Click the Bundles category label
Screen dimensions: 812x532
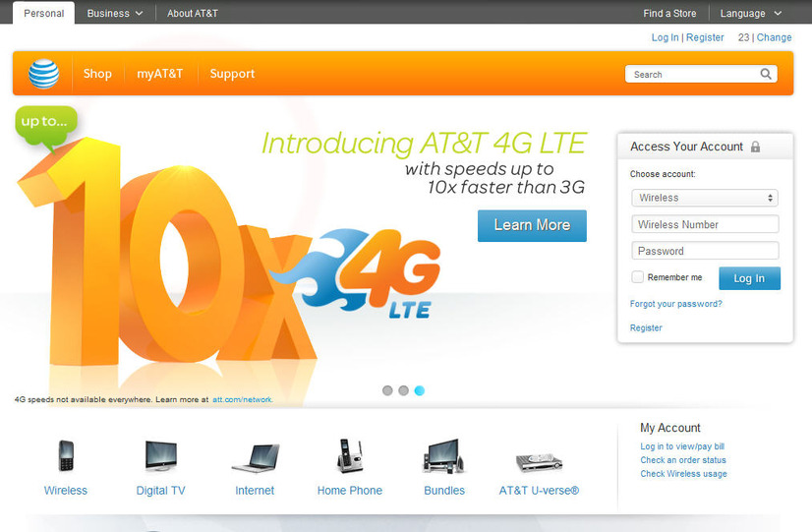click(444, 491)
